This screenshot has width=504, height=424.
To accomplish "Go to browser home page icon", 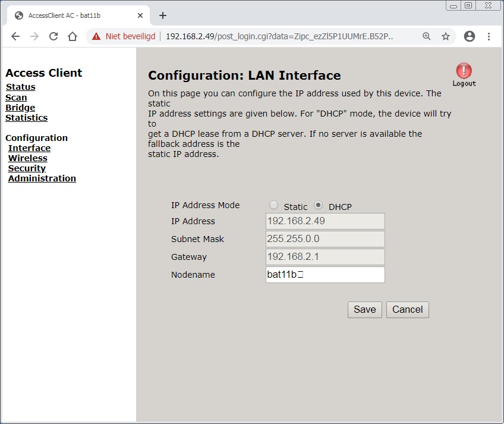I will coord(73,36).
